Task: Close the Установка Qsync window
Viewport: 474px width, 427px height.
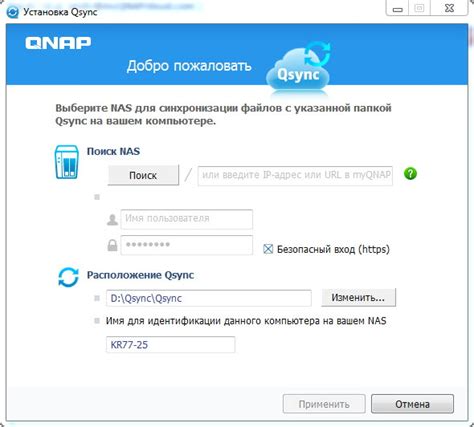Action: [449, 8]
